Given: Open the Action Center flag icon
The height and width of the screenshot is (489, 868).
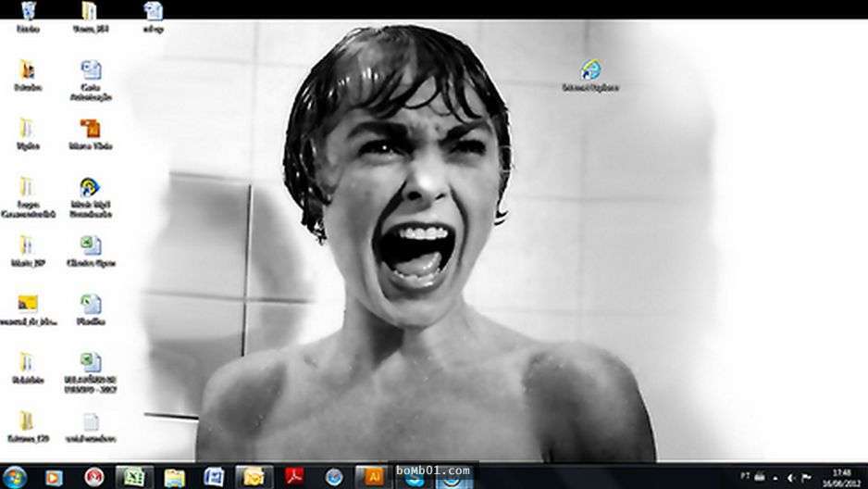Looking at the screenshot, I should [807, 477].
